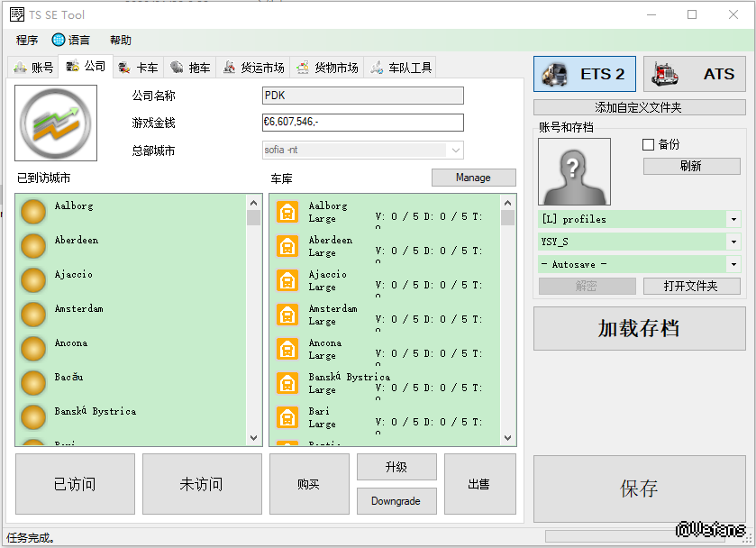Click the Manage garages button
This screenshot has height=548, width=756.
click(473, 178)
